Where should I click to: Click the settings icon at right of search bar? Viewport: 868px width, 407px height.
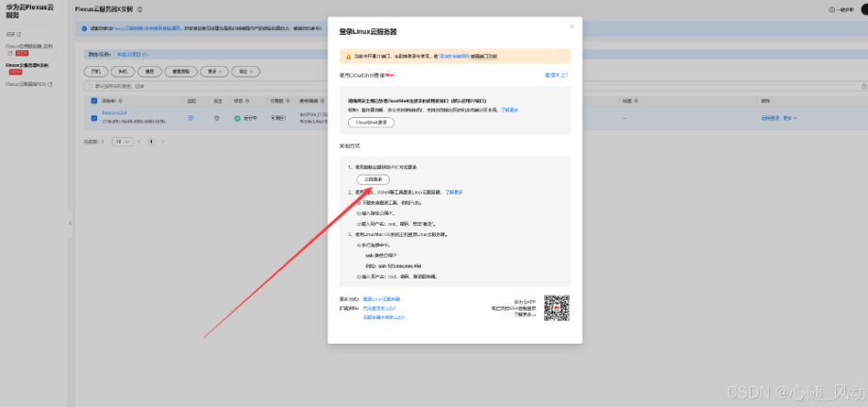[864, 86]
